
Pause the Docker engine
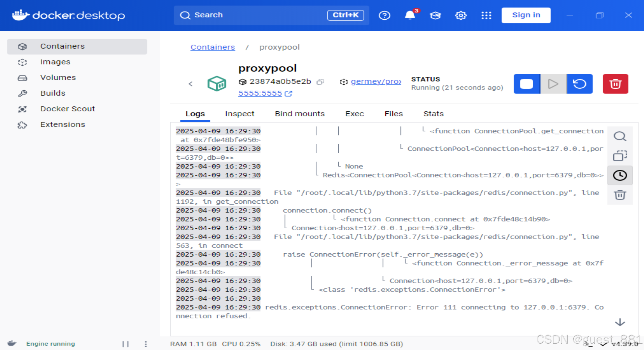pos(125,344)
